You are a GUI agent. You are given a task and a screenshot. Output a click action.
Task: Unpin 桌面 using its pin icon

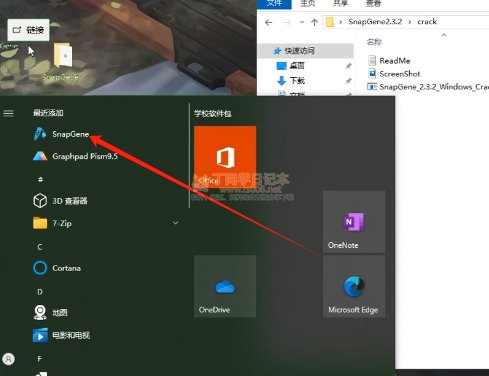(x=348, y=66)
